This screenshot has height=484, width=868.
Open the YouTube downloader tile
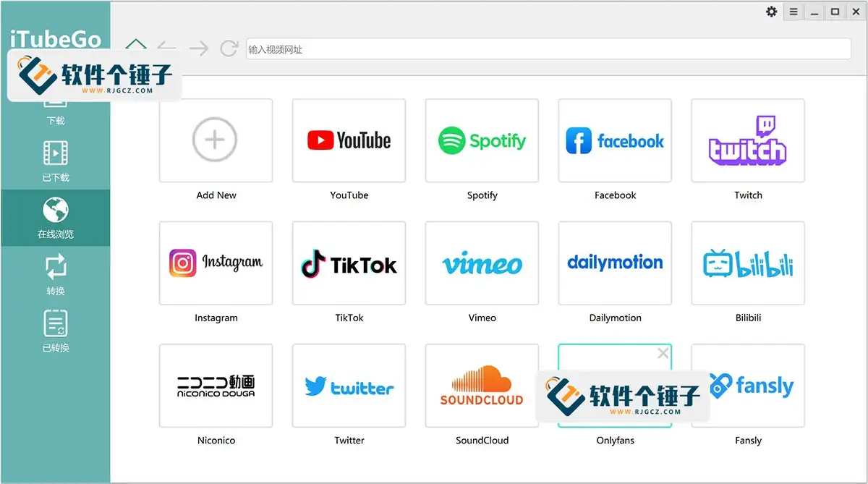click(x=349, y=140)
